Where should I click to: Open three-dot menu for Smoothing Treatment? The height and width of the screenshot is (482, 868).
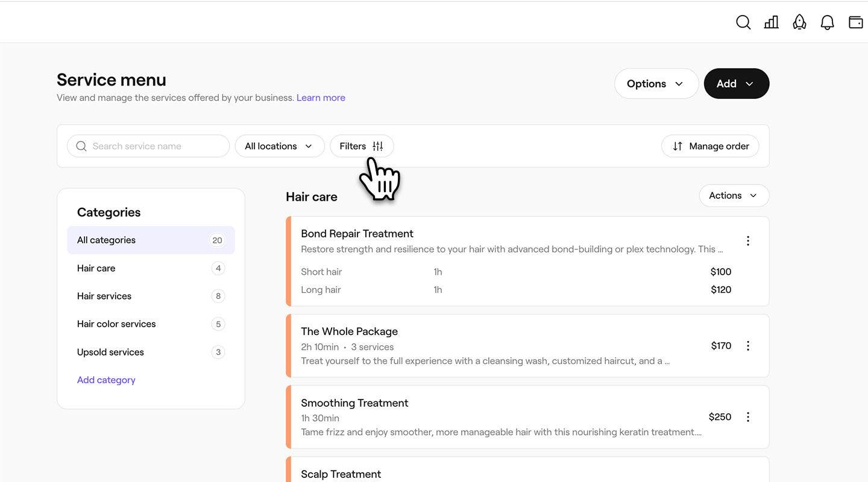tap(747, 417)
